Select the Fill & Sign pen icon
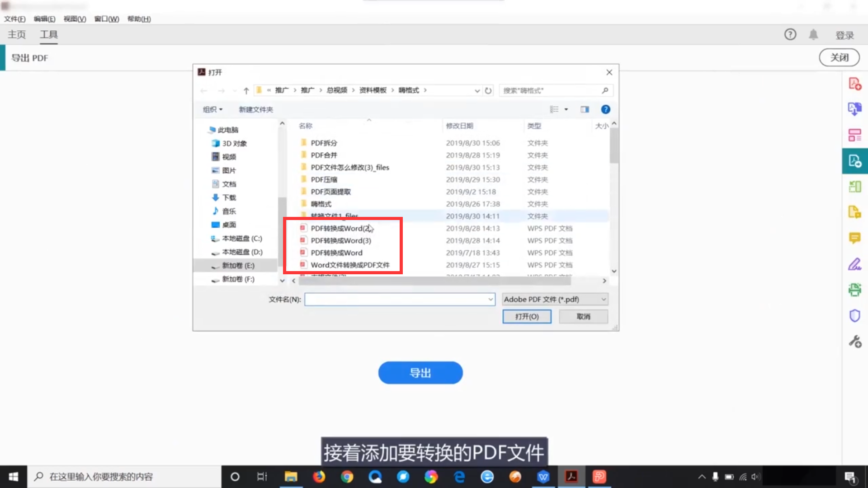Viewport: 868px width, 488px height. click(855, 264)
